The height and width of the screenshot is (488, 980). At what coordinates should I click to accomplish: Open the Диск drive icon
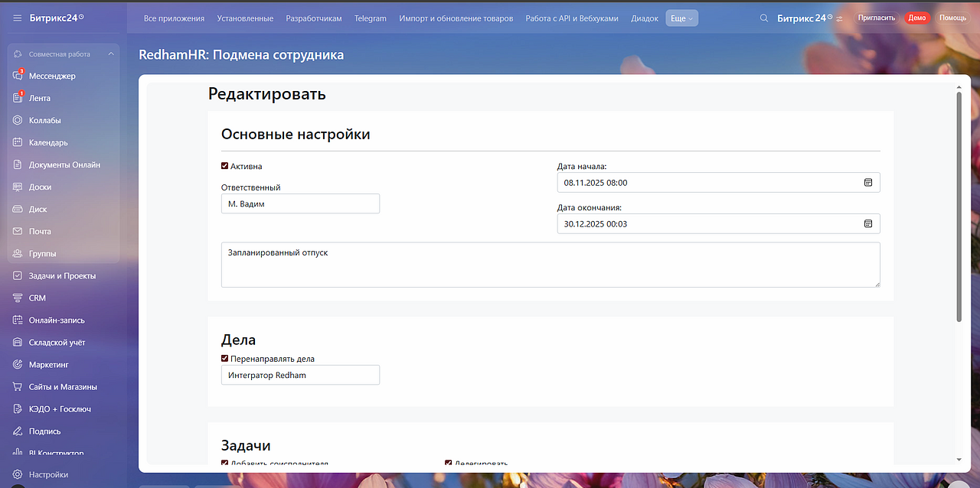pyautogui.click(x=18, y=209)
